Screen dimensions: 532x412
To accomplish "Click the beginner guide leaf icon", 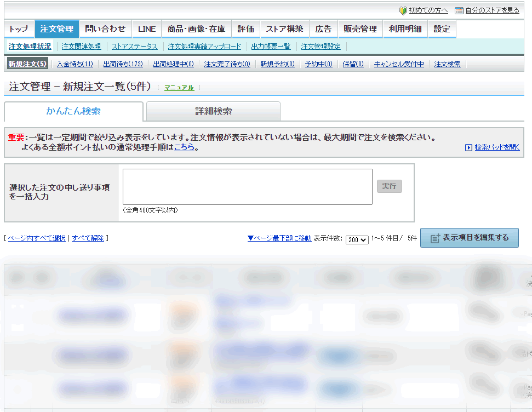I will pyautogui.click(x=403, y=10).
